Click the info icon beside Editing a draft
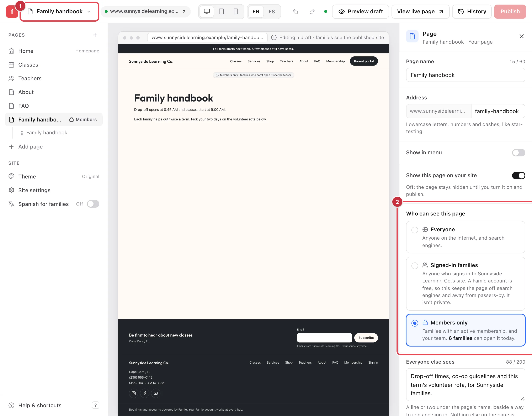The height and width of the screenshot is (416, 532). (x=274, y=37)
